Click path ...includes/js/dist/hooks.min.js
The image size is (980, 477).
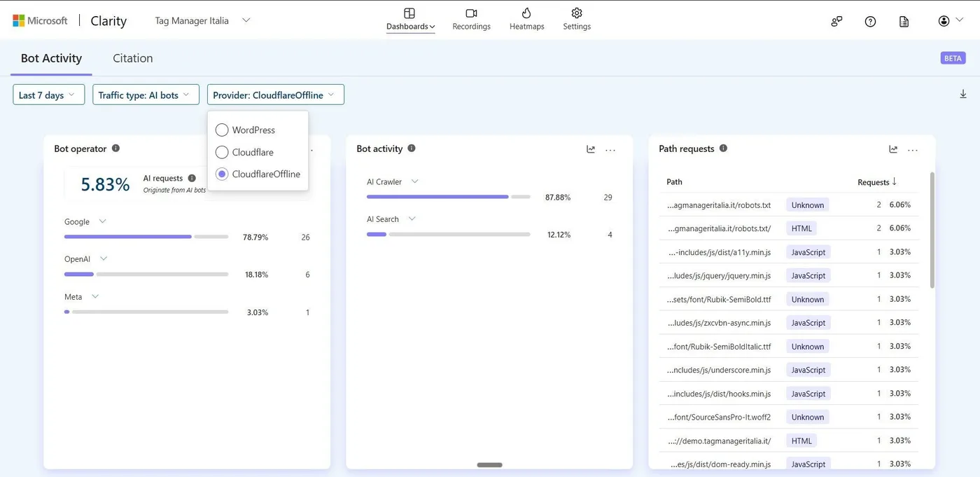tap(719, 394)
